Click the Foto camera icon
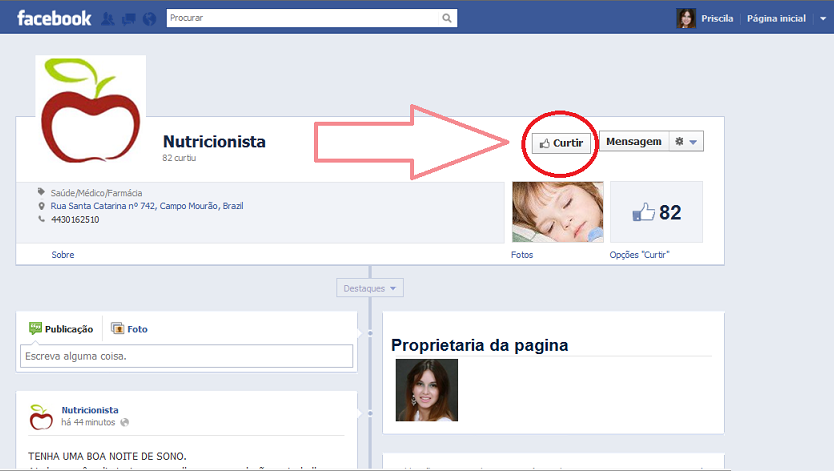 (117, 329)
